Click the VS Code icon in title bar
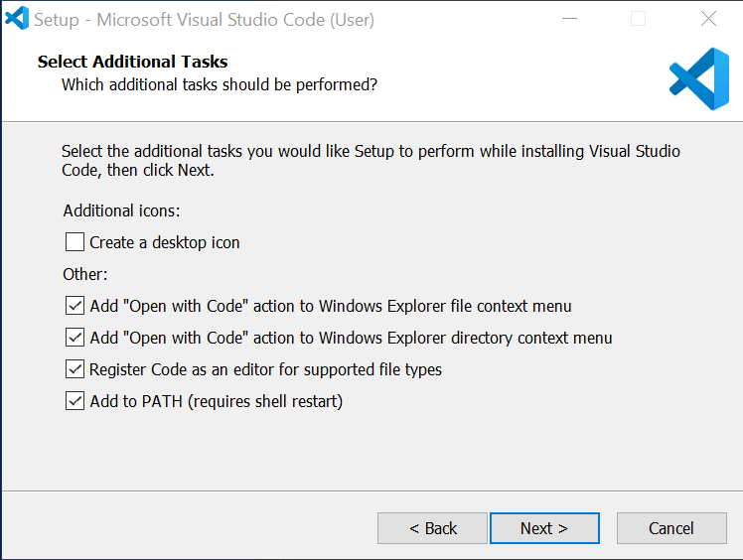The image size is (743, 560). [17, 18]
